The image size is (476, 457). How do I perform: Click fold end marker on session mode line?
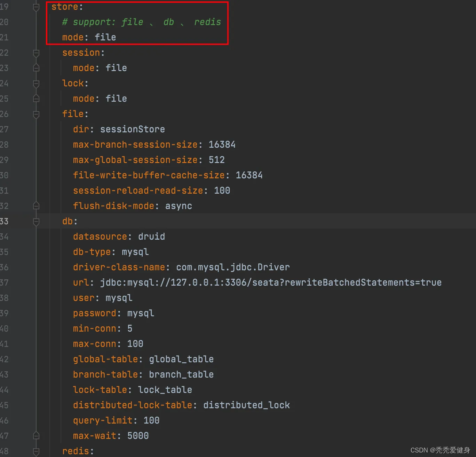(36, 68)
